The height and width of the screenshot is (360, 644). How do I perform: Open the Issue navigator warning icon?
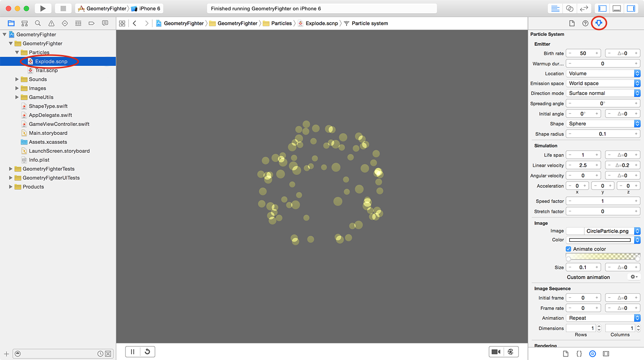51,23
